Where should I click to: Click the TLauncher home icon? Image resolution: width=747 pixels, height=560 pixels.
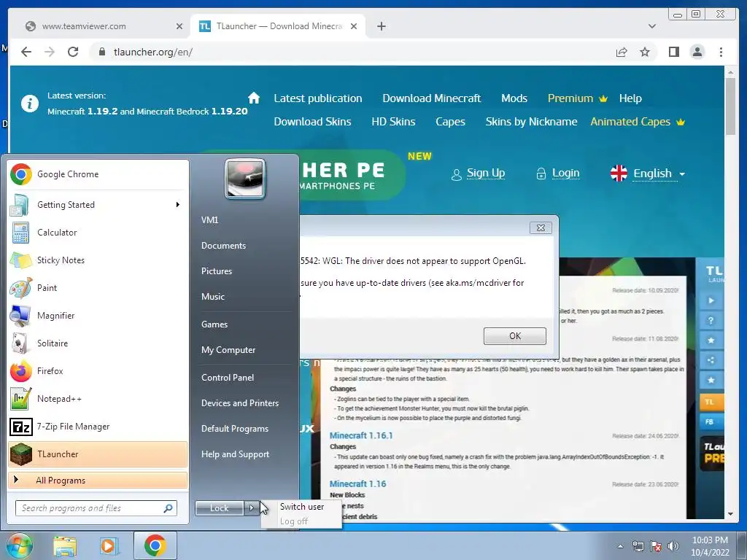(254, 98)
